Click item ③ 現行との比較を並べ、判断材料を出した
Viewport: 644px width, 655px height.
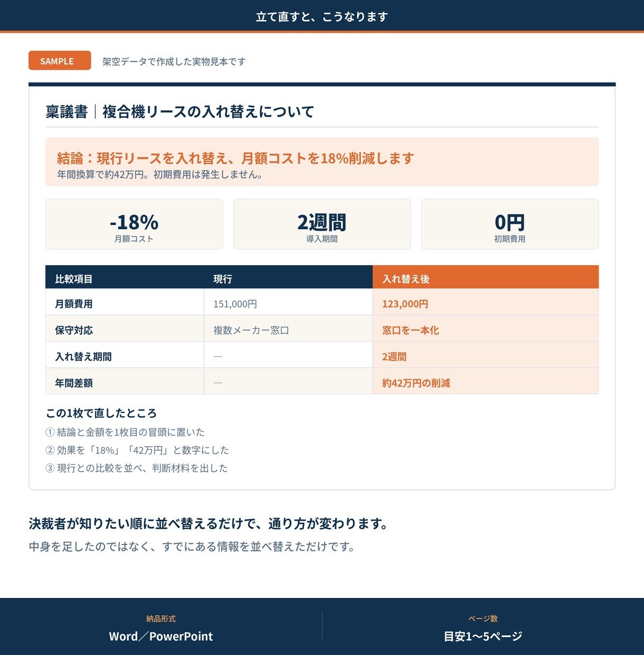click(137, 468)
